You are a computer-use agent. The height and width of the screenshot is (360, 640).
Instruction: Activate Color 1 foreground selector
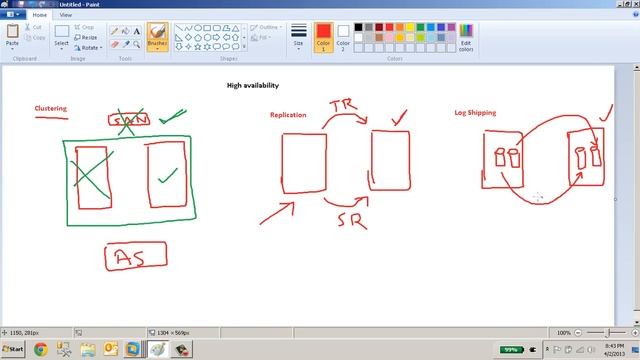[323, 38]
